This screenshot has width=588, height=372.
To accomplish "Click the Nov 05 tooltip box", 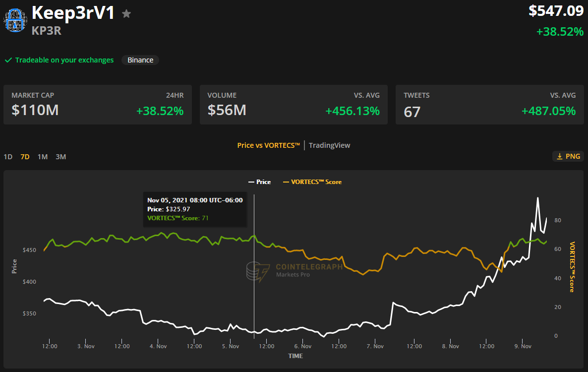I will tap(195, 209).
